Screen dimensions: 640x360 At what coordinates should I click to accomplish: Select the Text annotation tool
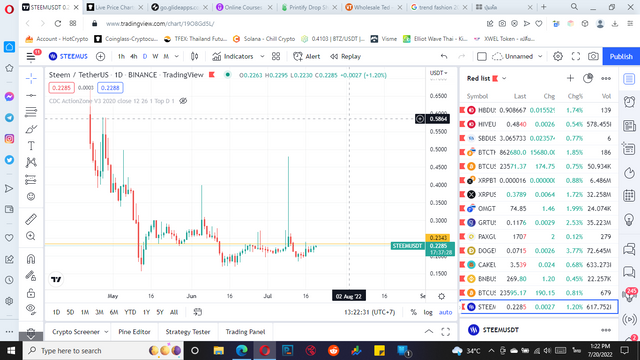point(31,146)
